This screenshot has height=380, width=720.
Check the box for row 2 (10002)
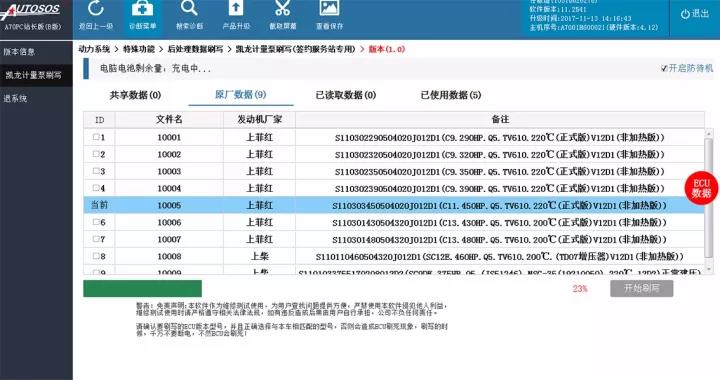pos(96,154)
